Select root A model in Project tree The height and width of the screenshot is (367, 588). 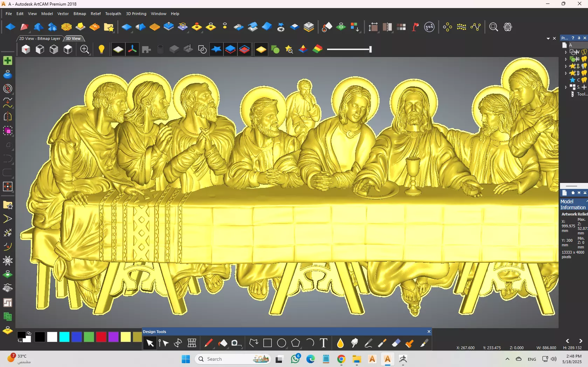tap(570, 45)
